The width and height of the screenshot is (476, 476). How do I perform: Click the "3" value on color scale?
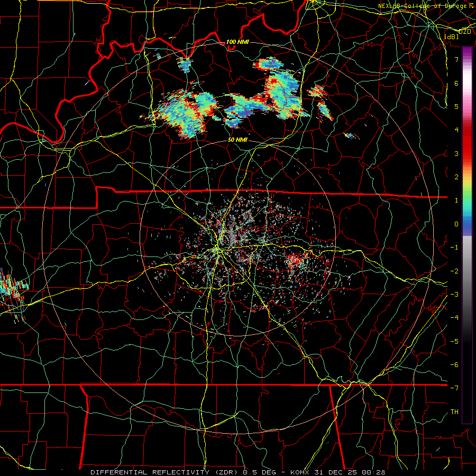[456, 153]
